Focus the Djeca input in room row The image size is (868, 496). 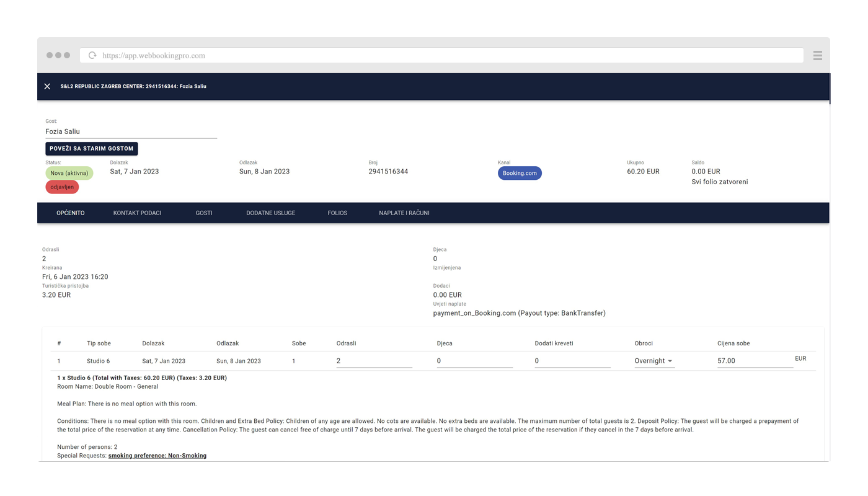point(474,361)
